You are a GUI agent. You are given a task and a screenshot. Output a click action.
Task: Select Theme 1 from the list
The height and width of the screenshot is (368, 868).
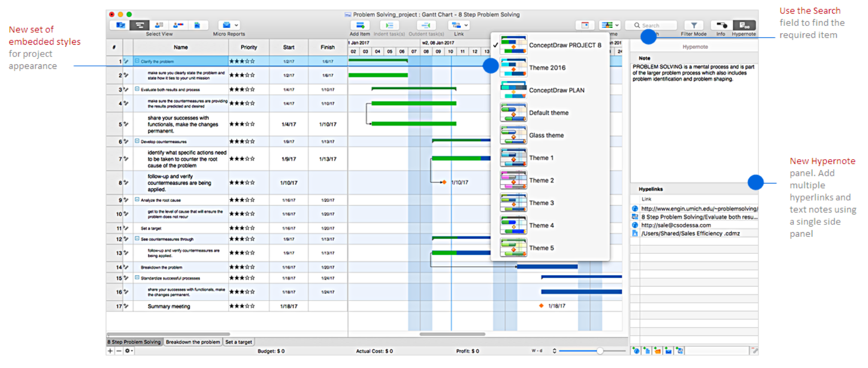tap(551, 158)
